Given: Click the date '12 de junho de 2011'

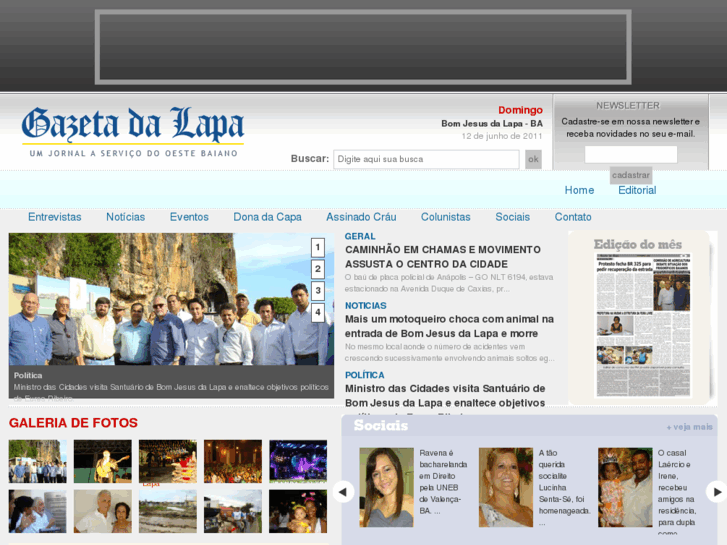Looking at the screenshot, I should click(502, 136).
